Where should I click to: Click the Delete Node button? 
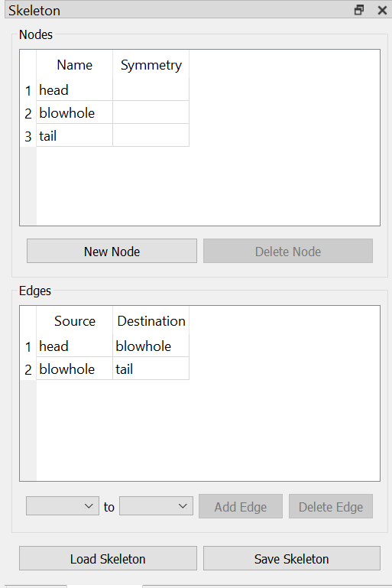[x=288, y=251]
